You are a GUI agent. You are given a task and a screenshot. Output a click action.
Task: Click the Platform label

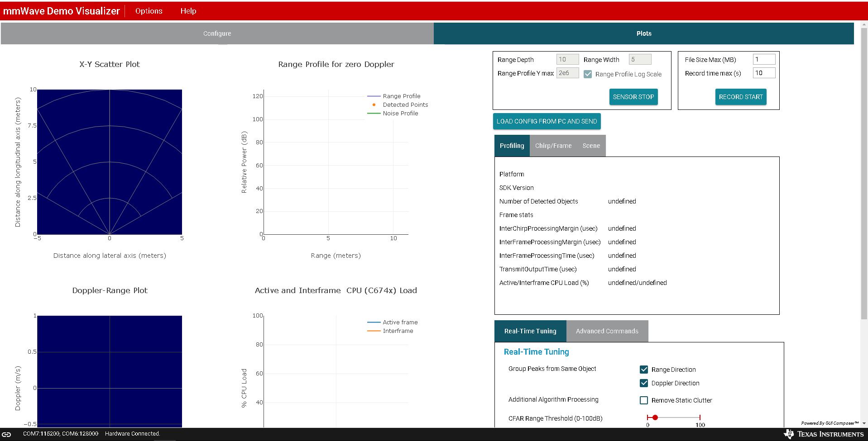coord(512,174)
